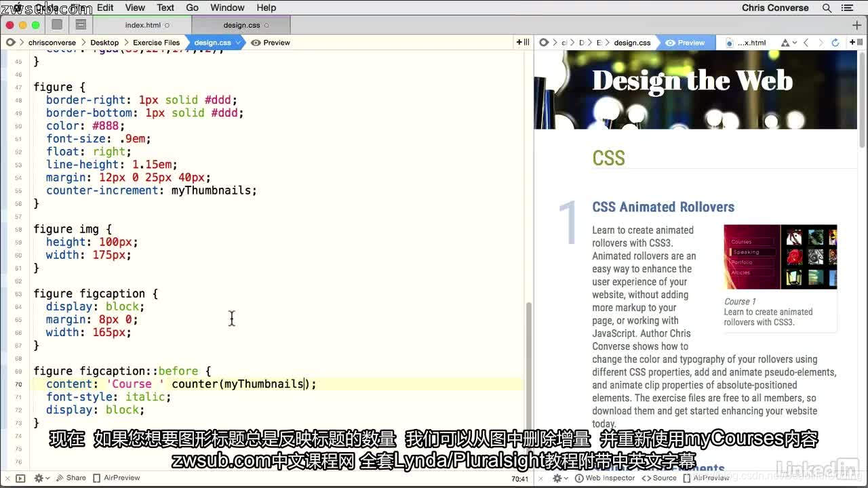Select Exercise Files in the left path bar
Viewport: 868px width, 488px height.
point(156,42)
